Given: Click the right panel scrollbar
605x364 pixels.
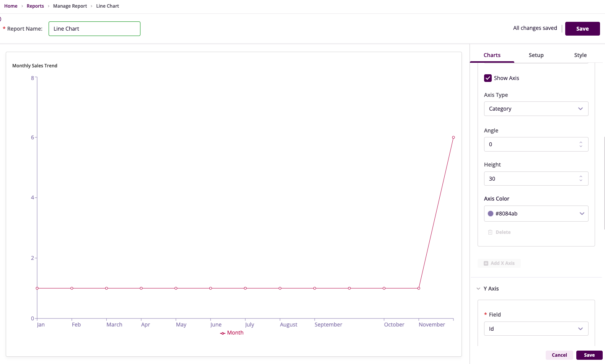Looking at the screenshot, I should (604, 183).
